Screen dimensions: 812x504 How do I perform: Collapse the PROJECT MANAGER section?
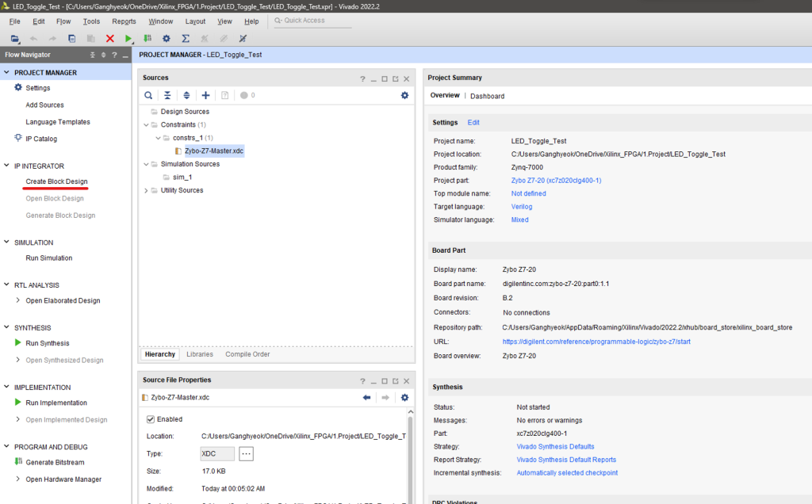pyautogui.click(x=7, y=72)
